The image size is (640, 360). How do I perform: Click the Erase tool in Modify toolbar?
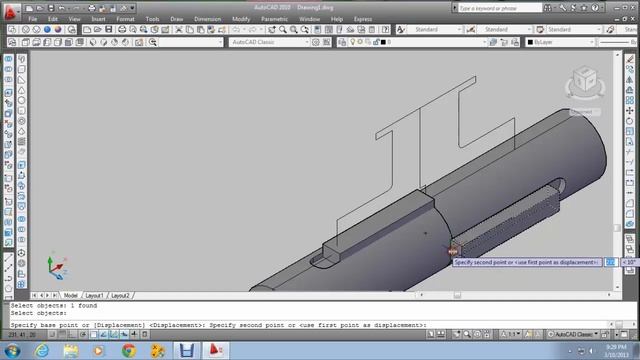coord(630,59)
